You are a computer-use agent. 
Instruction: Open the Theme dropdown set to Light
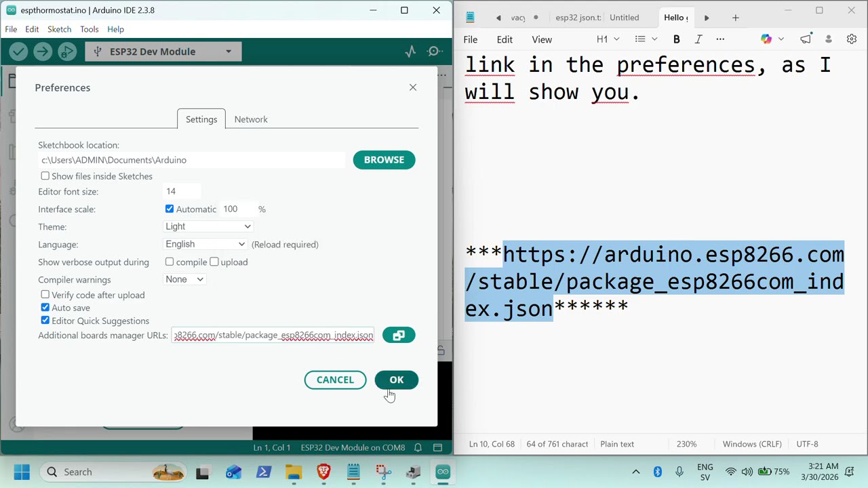coord(208,226)
